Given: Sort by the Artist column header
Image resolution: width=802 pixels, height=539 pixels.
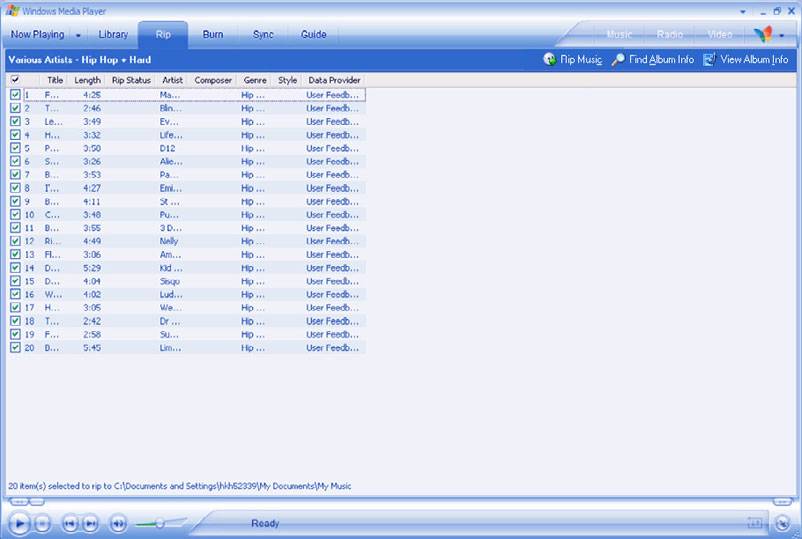Looking at the screenshot, I should point(172,80).
